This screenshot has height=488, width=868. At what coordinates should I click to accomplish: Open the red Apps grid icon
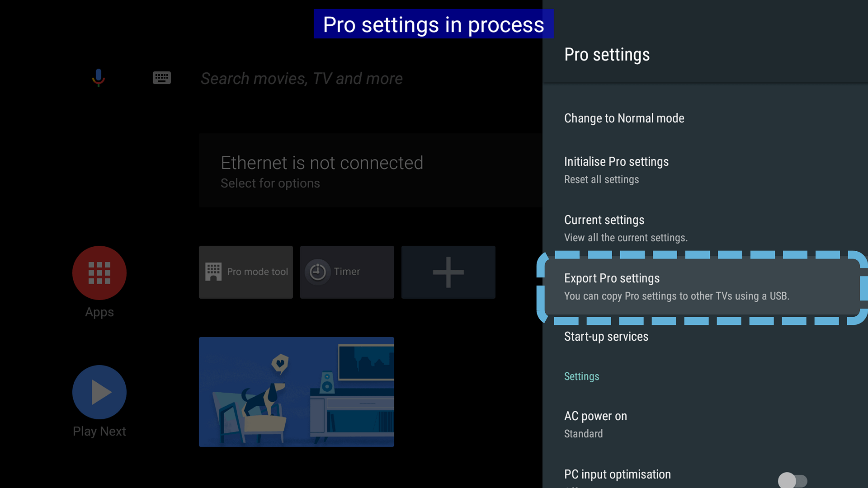[99, 273]
